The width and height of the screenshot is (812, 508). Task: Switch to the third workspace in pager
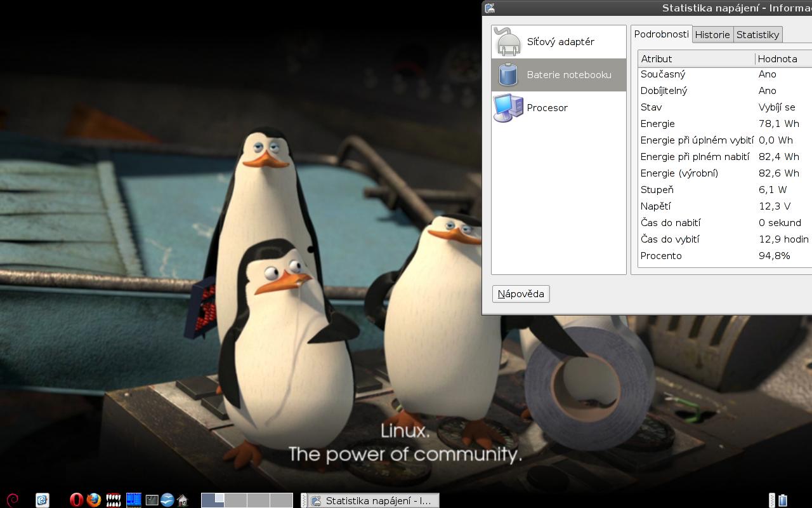click(258, 500)
